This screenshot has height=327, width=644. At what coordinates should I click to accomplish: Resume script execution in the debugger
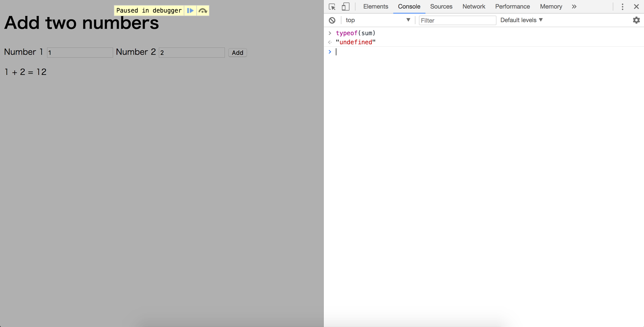click(190, 10)
